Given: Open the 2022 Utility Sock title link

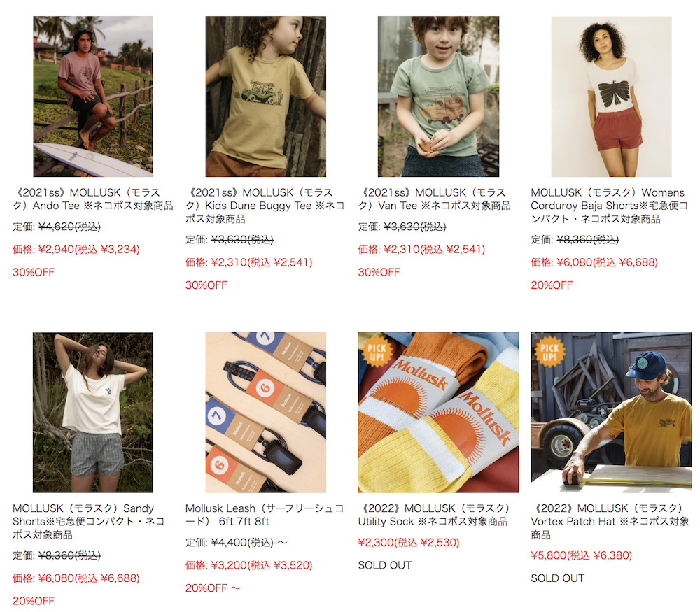Looking at the screenshot, I should click(434, 515).
